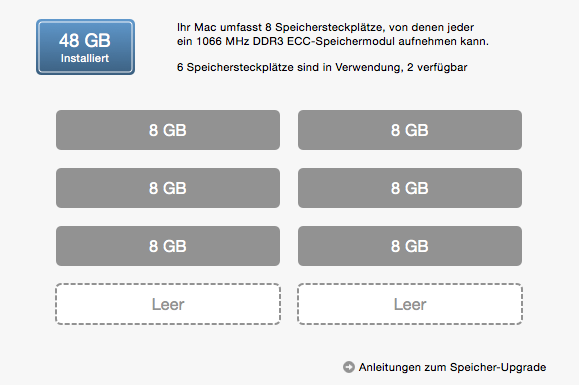579x385 pixels.
Task: Select the 8 GB slot in third row, left column
Action: coord(168,246)
